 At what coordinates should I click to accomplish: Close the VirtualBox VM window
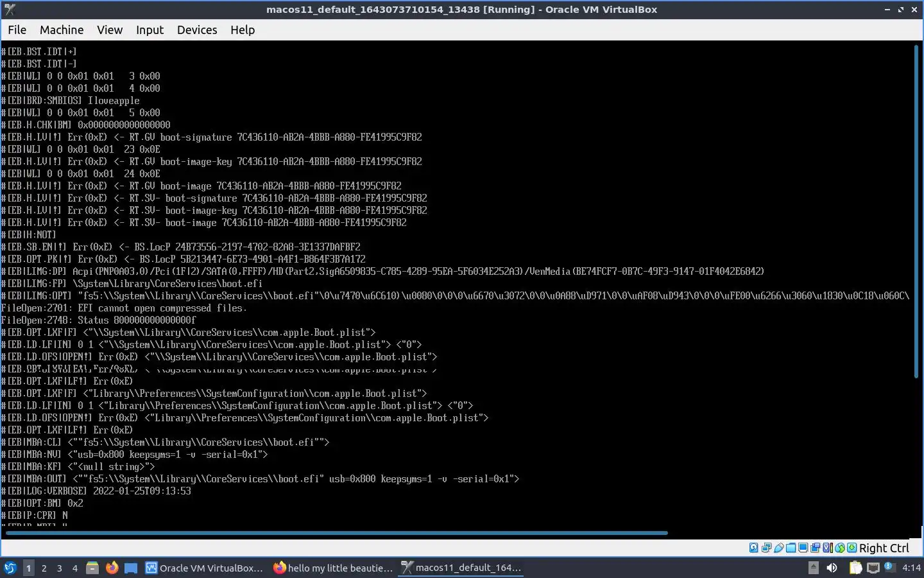tap(914, 9)
